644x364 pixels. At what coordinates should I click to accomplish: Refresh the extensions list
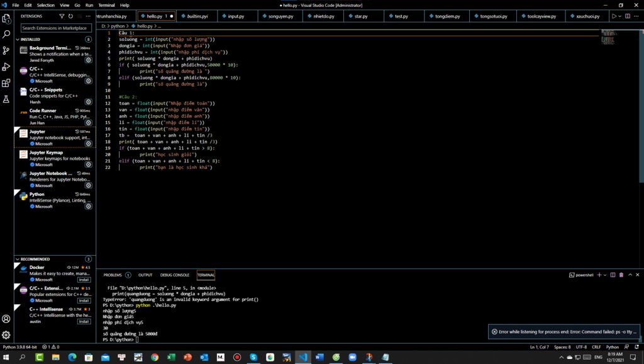[70, 16]
